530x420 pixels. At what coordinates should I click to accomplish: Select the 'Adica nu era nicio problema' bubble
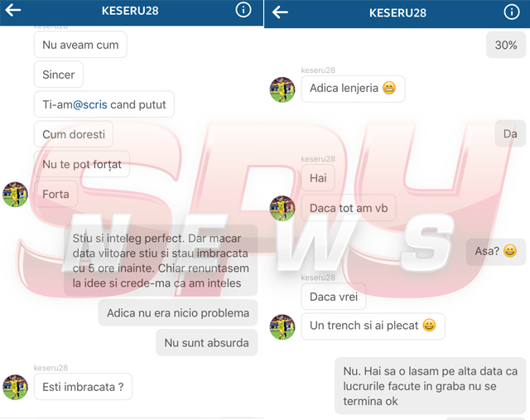pyautogui.click(x=178, y=313)
